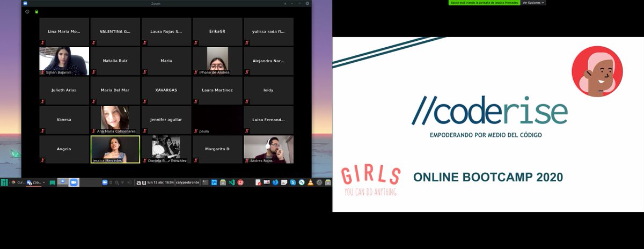Viewport: 644px width, 249px height.
Task: Click muted mic icon on Natalia Ruiz tile
Action: [93, 72]
